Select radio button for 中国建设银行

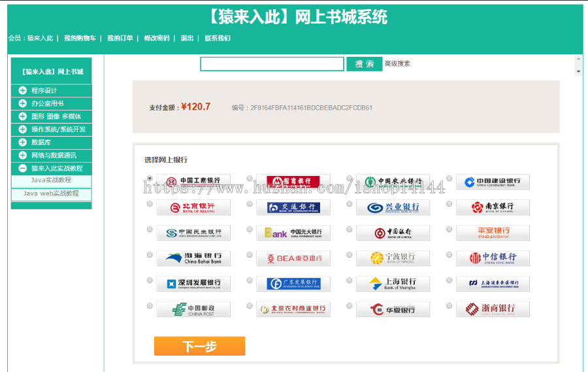pos(449,178)
